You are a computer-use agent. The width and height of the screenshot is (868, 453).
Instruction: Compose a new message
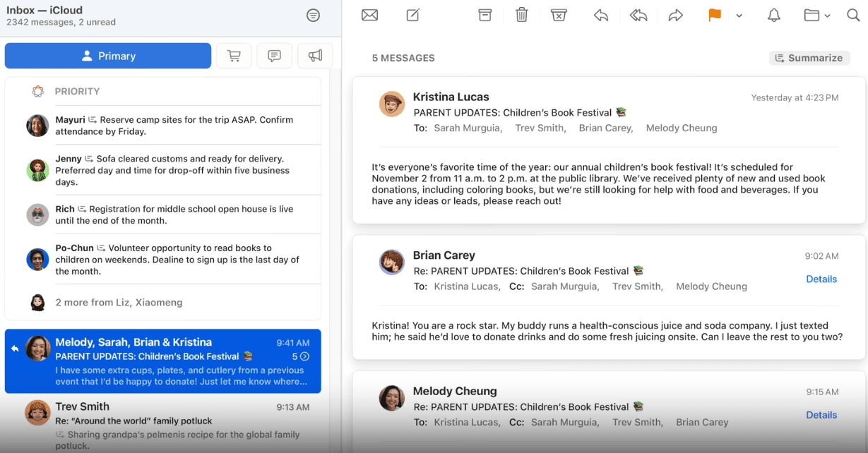pos(413,16)
